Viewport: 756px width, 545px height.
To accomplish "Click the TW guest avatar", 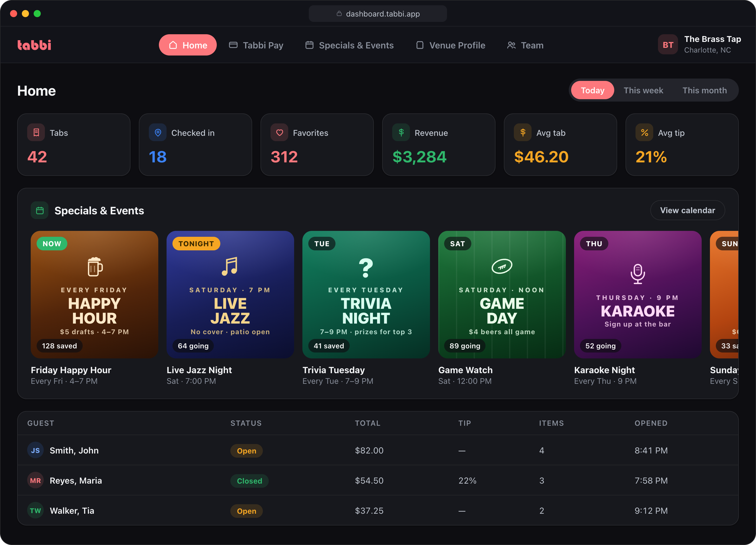I will [35, 510].
